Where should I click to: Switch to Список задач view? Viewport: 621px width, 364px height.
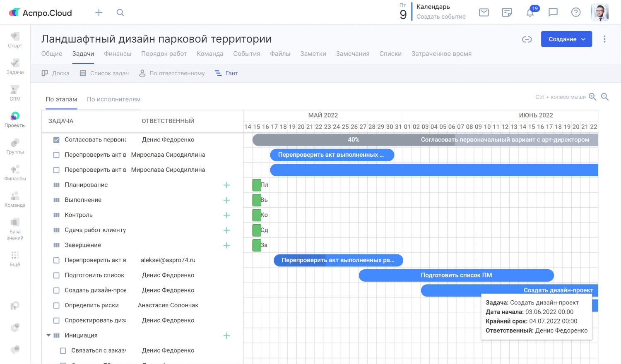104,73
